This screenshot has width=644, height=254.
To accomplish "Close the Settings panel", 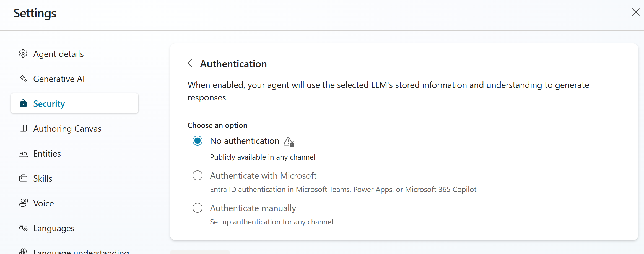I will [635, 12].
